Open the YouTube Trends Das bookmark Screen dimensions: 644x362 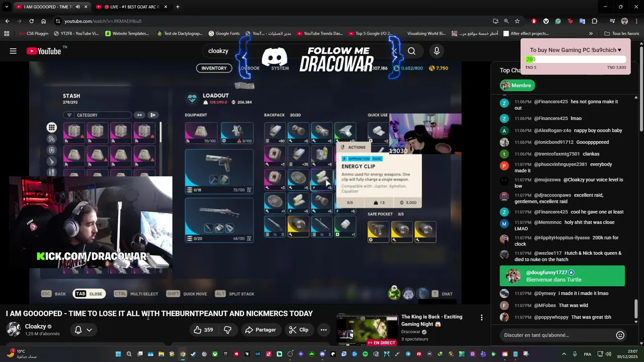click(319, 34)
